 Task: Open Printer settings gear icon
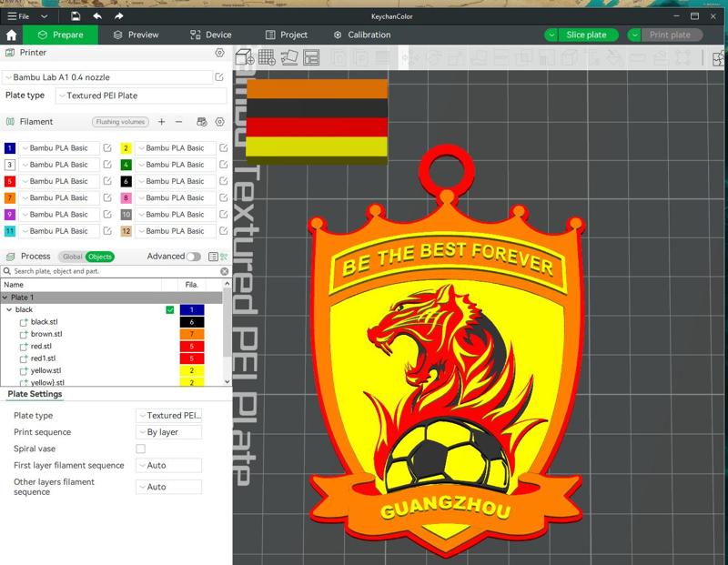pyautogui.click(x=219, y=53)
